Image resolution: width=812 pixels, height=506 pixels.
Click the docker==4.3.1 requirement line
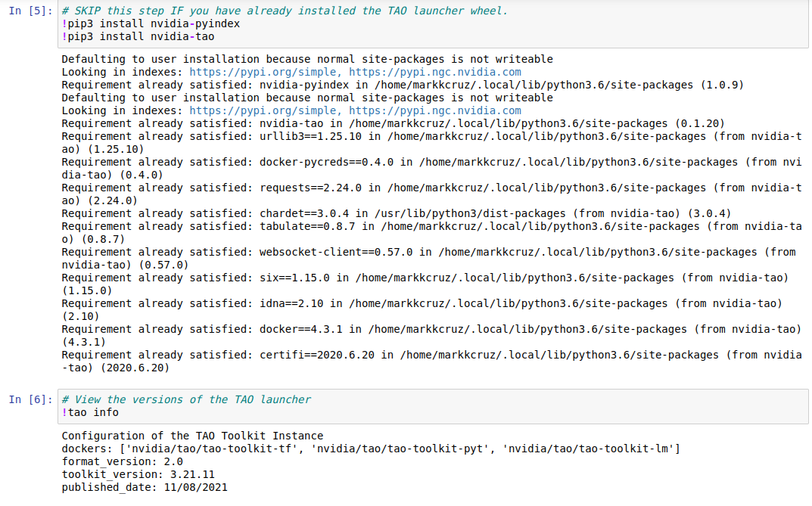pyautogui.click(x=431, y=335)
